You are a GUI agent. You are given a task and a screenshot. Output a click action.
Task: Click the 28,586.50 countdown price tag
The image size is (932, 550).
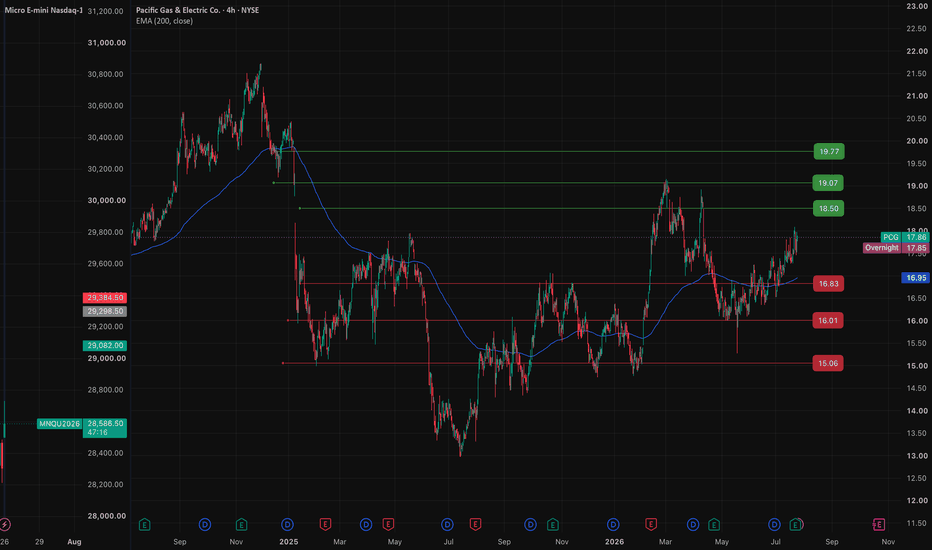(105, 428)
